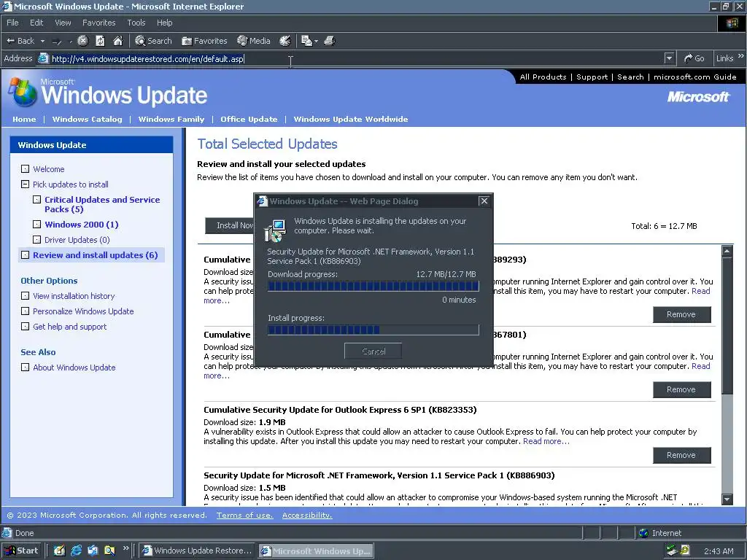
Task: Click Show Desktop Quick Launch icon
Action: tap(59, 551)
